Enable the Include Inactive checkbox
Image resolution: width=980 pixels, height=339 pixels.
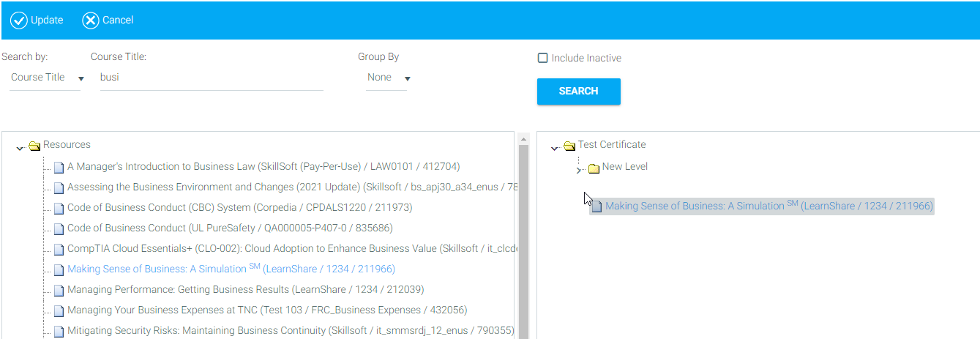click(543, 58)
